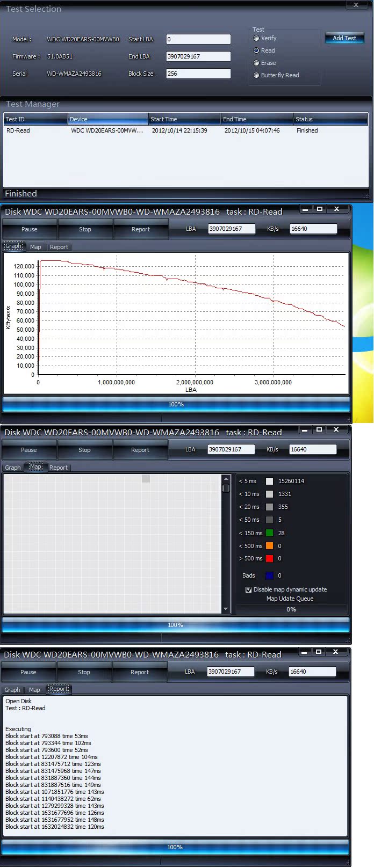Click log line 'Block start at 1632024832 time 120ms'
Viewport: 374px width, 868px height.
(x=55, y=827)
